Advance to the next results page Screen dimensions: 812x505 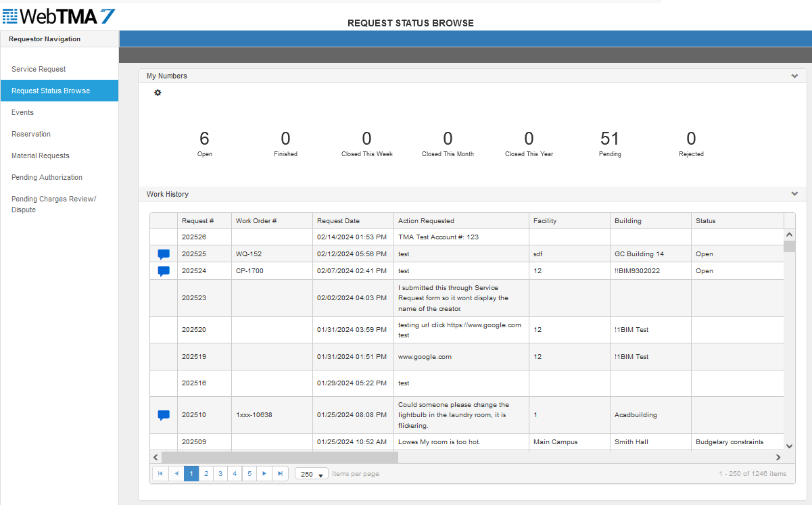(264, 473)
